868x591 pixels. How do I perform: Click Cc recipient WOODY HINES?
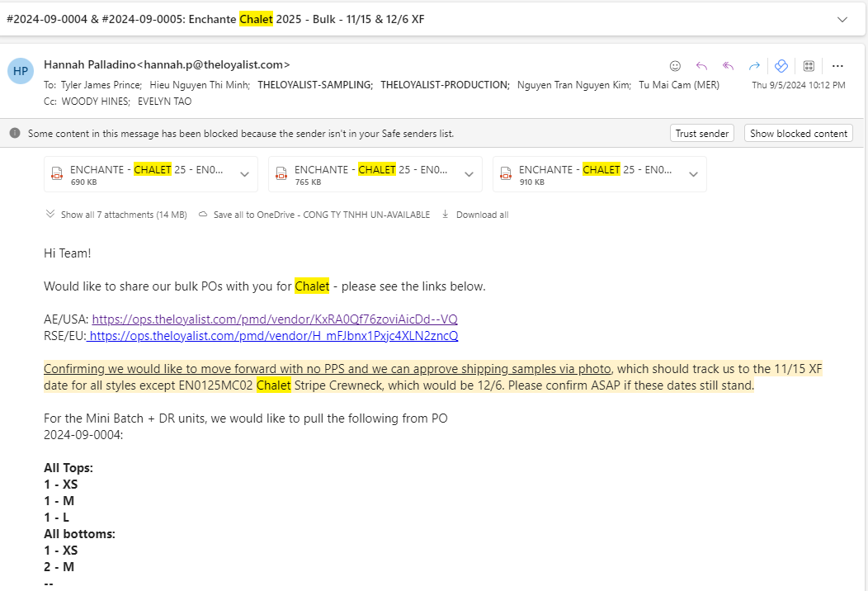(95, 102)
